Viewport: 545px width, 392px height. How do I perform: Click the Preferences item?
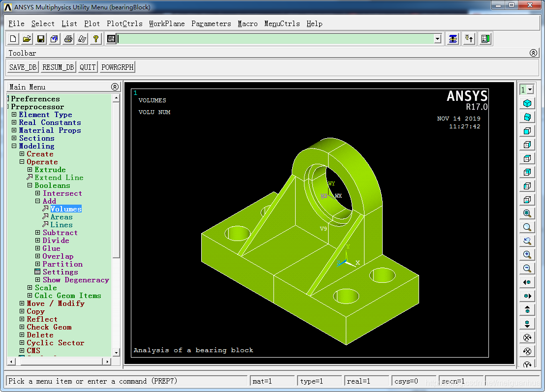pos(35,99)
